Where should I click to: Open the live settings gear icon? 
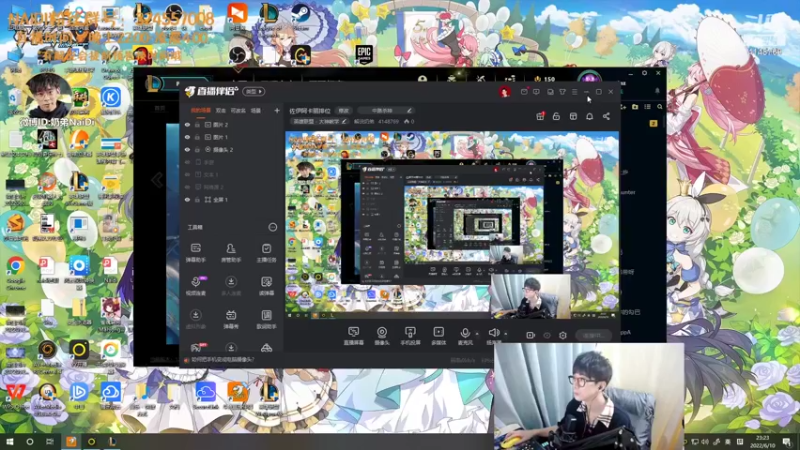pos(563,335)
